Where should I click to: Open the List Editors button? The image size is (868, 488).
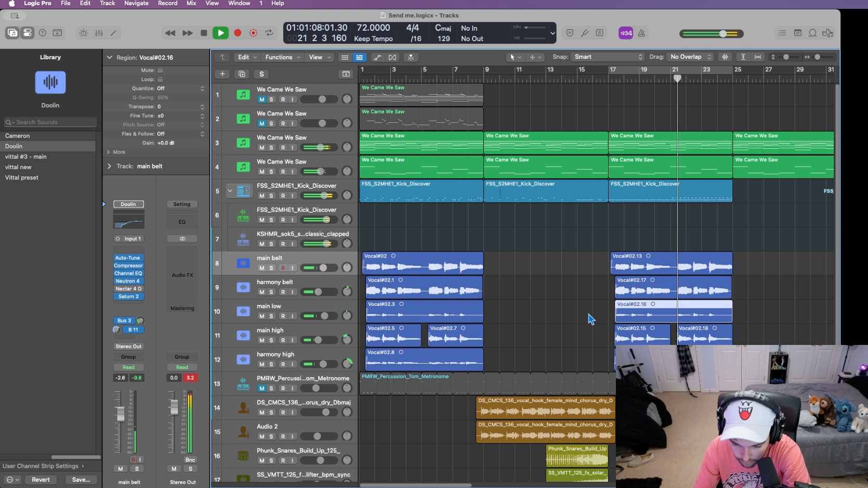point(782,33)
